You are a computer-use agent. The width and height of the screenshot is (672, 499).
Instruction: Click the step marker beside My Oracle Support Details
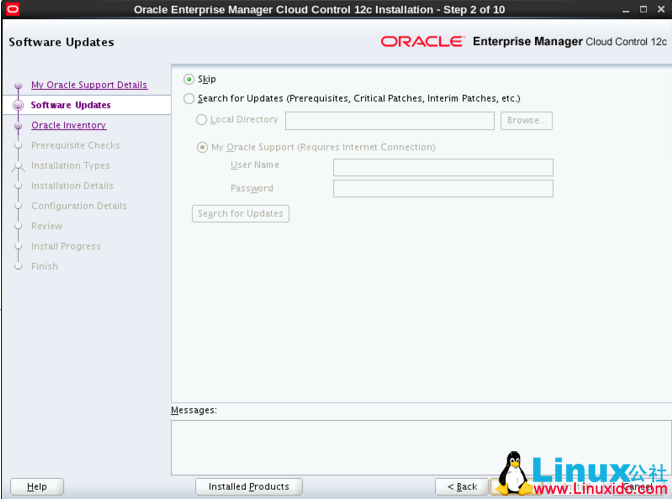pos(18,85)
